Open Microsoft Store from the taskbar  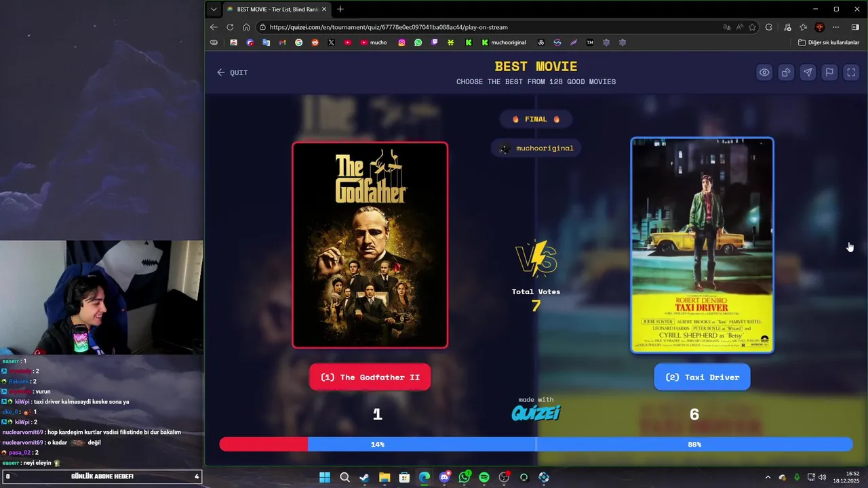click(x=404, y=477)
